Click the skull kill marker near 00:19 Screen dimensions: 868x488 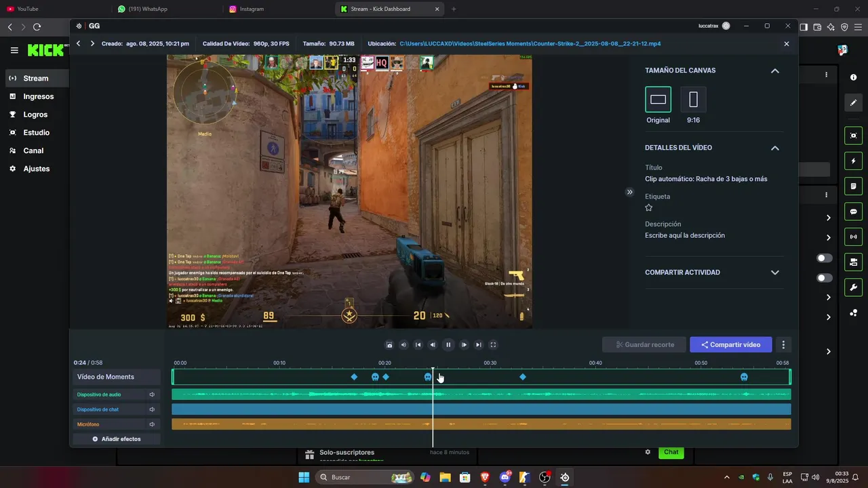376,377
